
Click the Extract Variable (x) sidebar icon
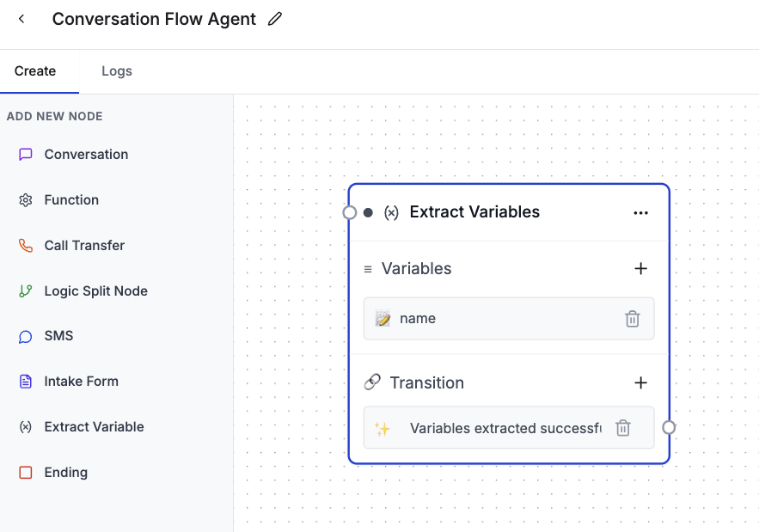[25, 427]
